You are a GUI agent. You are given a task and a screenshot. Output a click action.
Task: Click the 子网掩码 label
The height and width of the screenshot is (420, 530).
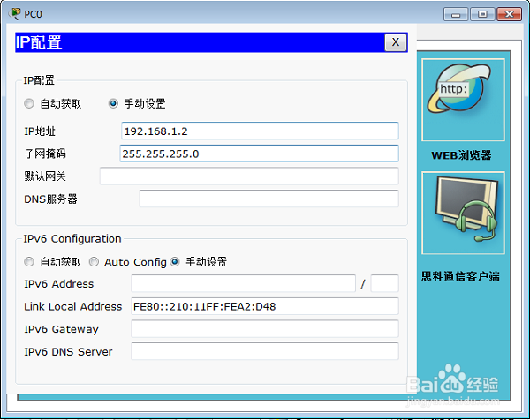[x=45, y=154]
